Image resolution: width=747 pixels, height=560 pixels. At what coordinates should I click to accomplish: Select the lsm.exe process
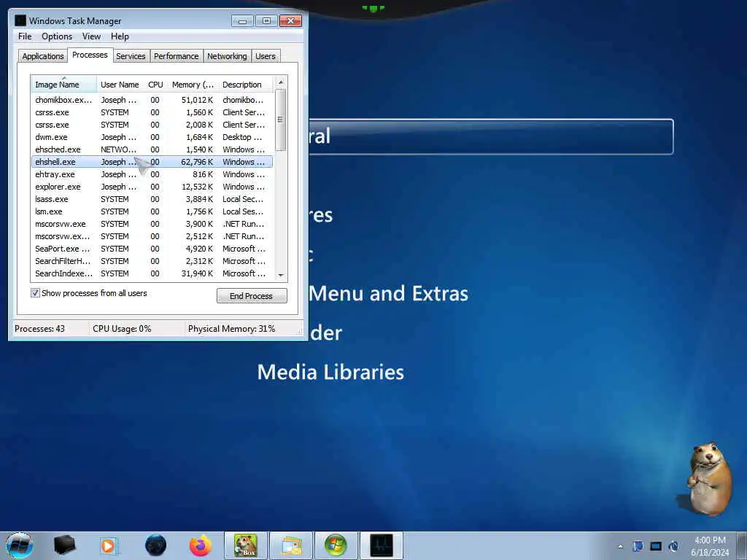pyautogui.click(x=152, y=211)
